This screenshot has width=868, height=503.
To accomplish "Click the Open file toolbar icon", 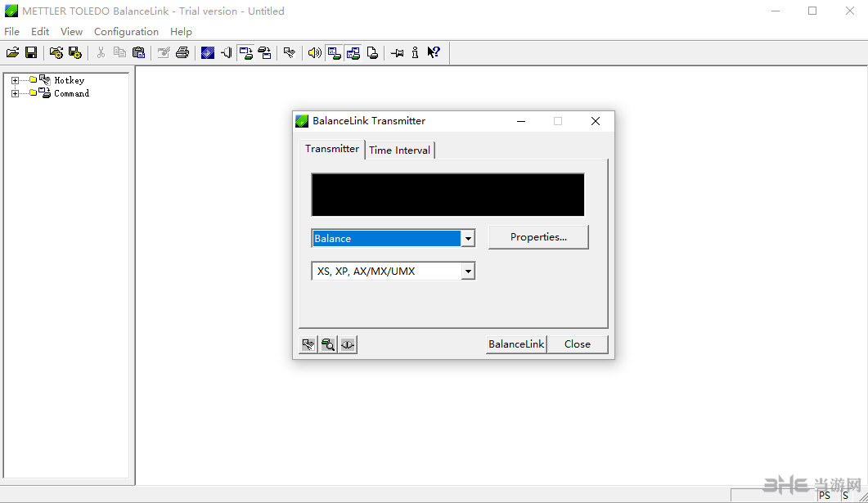I will [x=13, y=52].
